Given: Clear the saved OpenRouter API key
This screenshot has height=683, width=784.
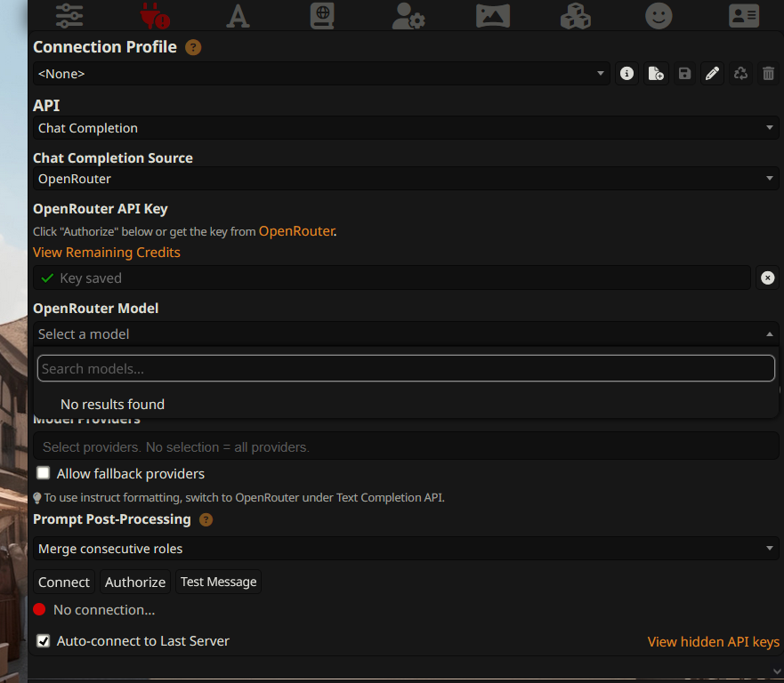Looking at the screenshot, I should [767, 277].
